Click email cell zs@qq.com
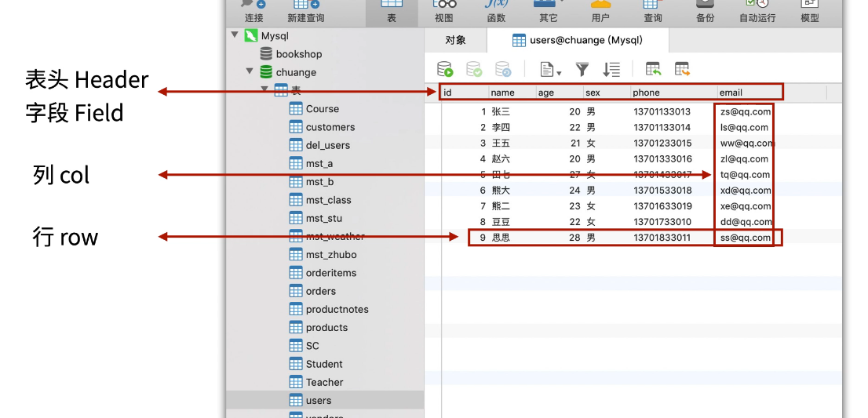The image size is (868, 418). [x=745, y=111]
